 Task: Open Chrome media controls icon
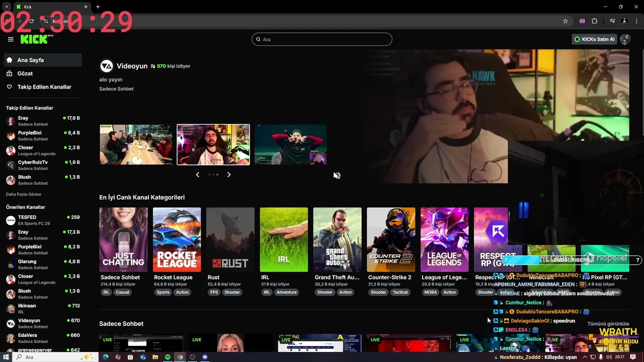click(x=612, y=21)
